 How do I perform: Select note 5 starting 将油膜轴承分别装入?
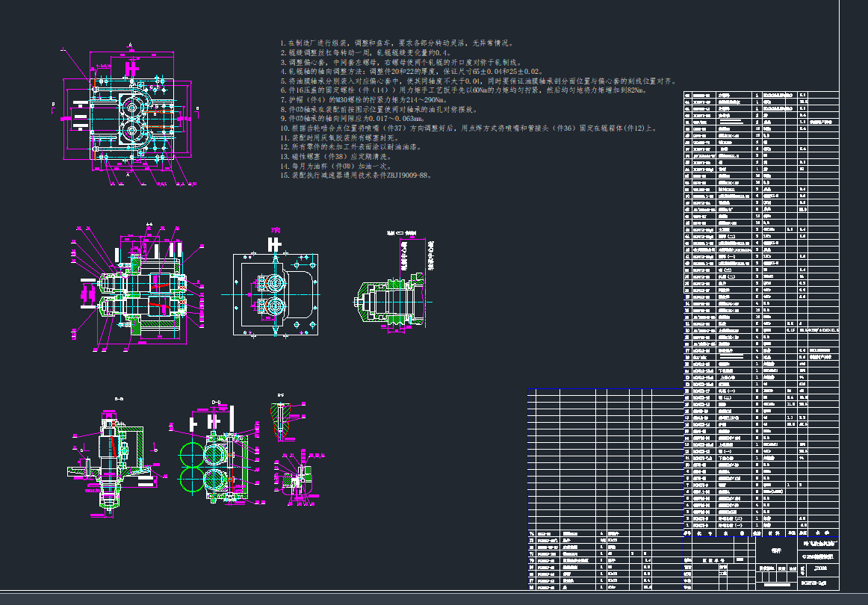click(x=478, y=81)
